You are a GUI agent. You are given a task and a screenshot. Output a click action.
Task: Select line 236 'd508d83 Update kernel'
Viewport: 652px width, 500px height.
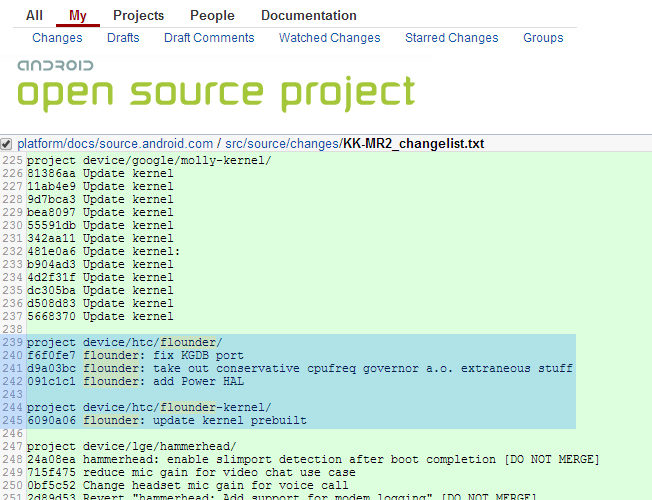click(x=100, y=303)
